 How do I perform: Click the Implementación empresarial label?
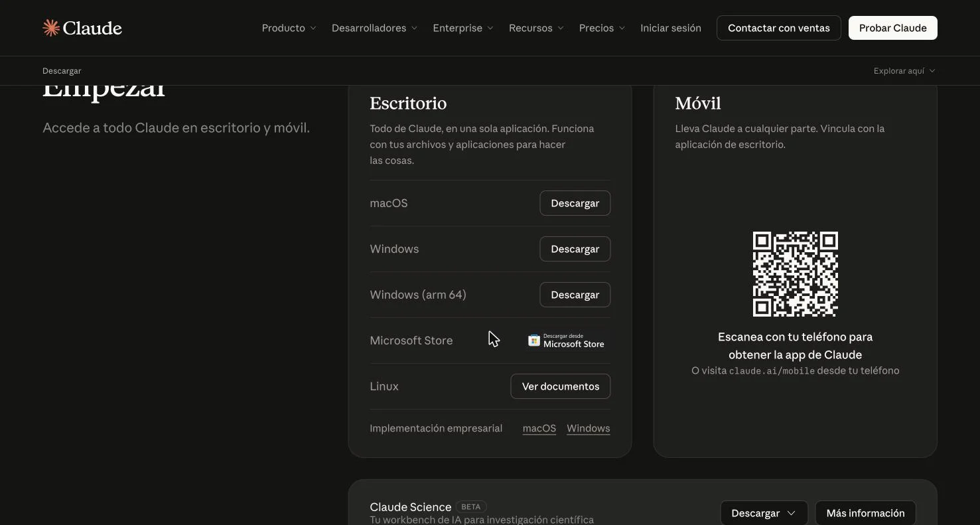[x=436, y=428]
